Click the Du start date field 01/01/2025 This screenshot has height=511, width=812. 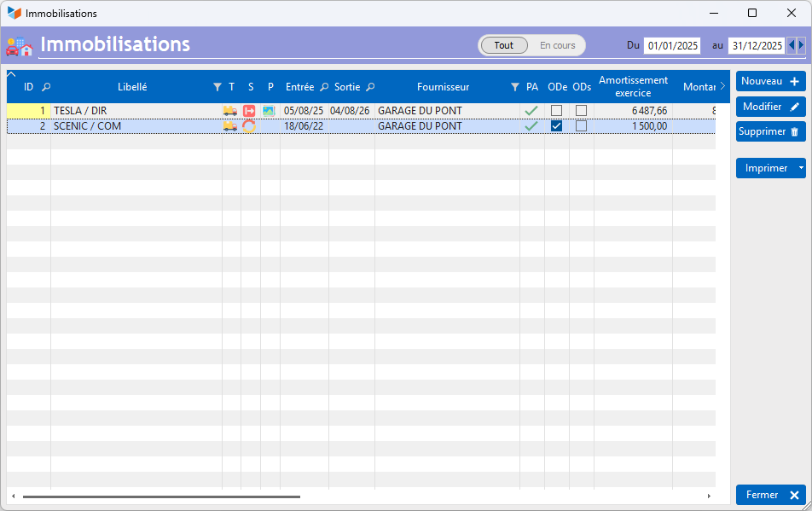pos(672,45)
